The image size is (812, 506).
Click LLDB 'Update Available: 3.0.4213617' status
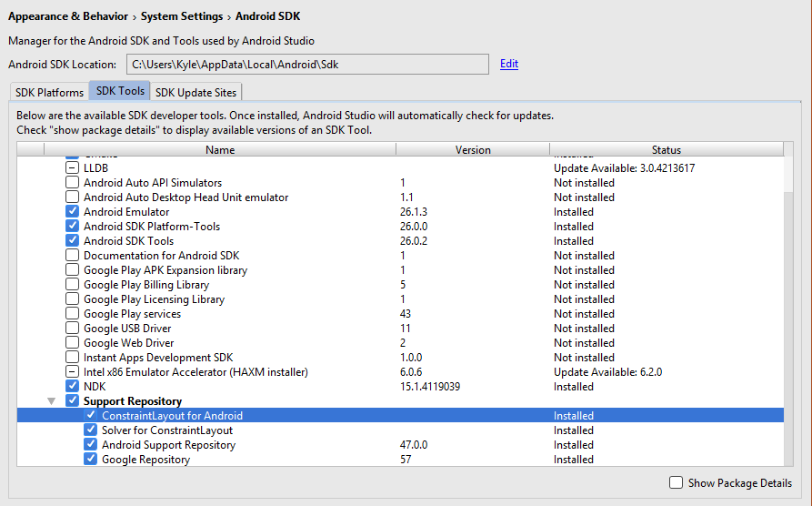(624, 168)
